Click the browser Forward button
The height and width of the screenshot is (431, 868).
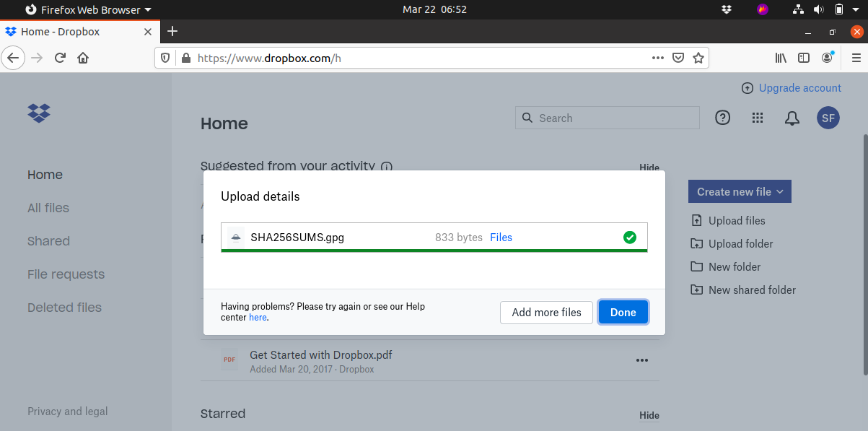37,58
